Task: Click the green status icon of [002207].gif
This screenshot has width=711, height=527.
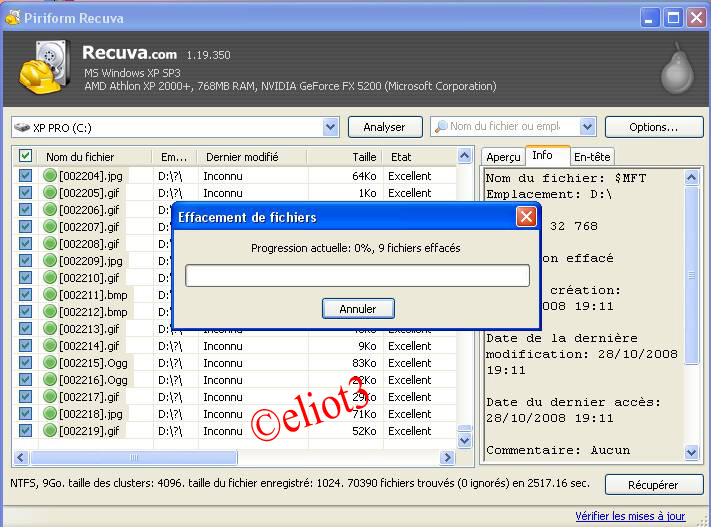Action: [49, 227]
